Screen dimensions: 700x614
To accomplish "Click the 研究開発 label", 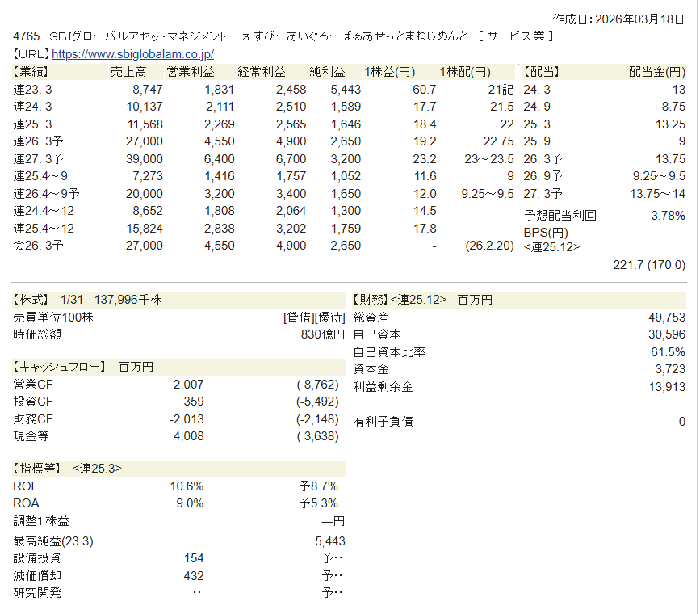I will click(37, 593).
